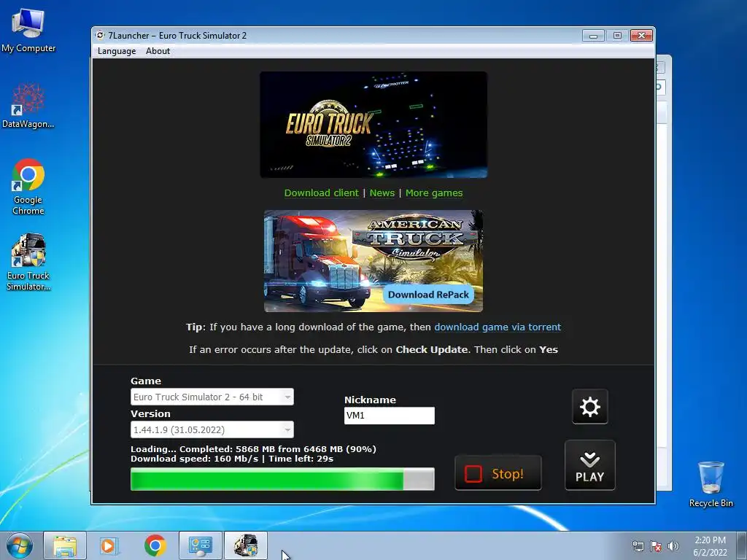This screenshot has height=560, width=747.
Task: Click the Euro Truck Simulator 2 banner image
Action: click(x=373, y=125)
